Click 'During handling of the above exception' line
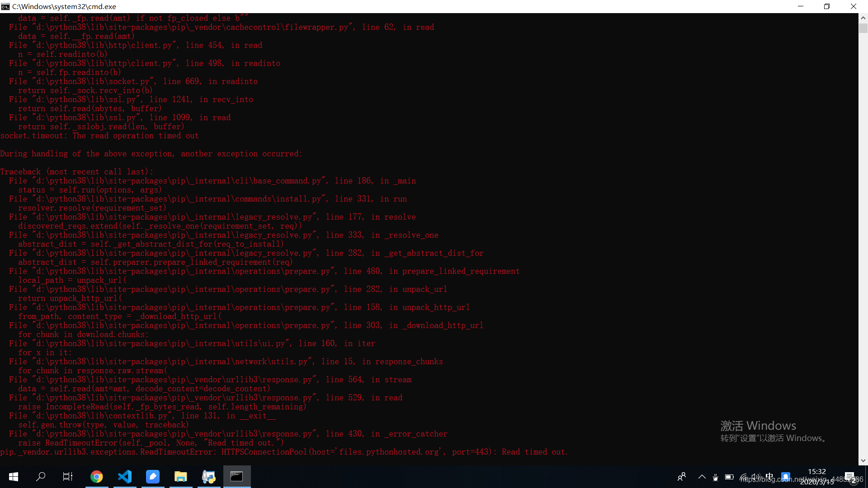Viewport: 868px width, 488px height. tap(151, 154)
